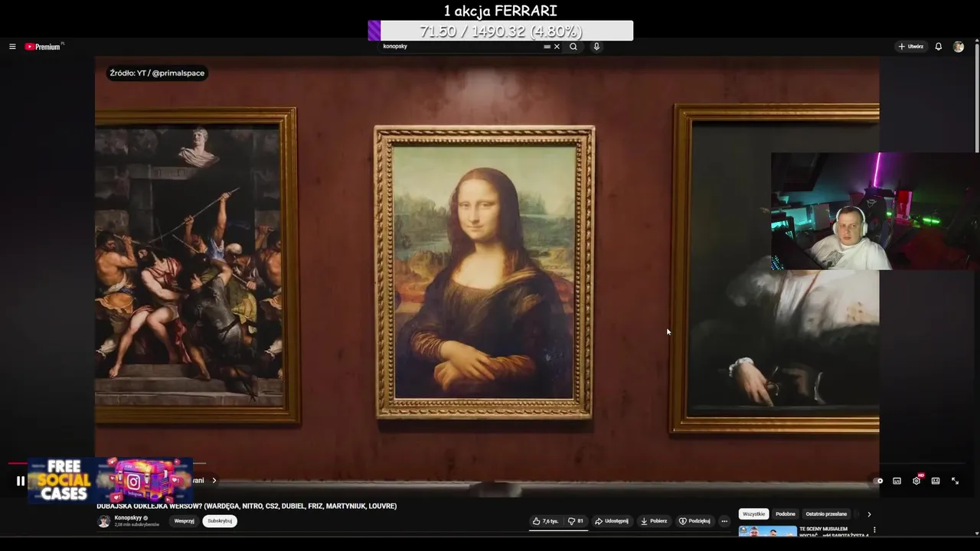Screen dimensions: 980x551
Task: Click the Free Social Cases banner
Action: pyautogui.click(x=109, y=481)
